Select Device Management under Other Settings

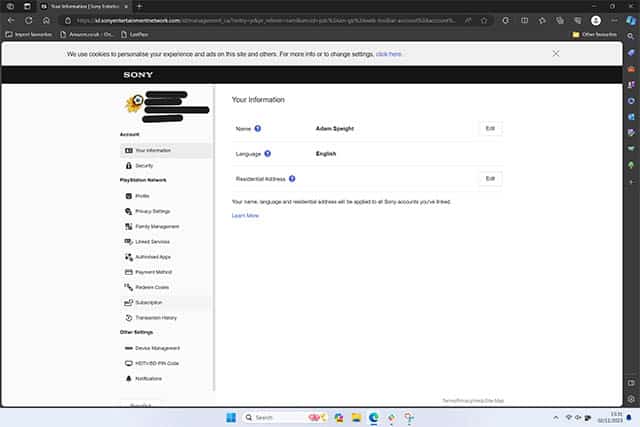[x=156, y=348]
